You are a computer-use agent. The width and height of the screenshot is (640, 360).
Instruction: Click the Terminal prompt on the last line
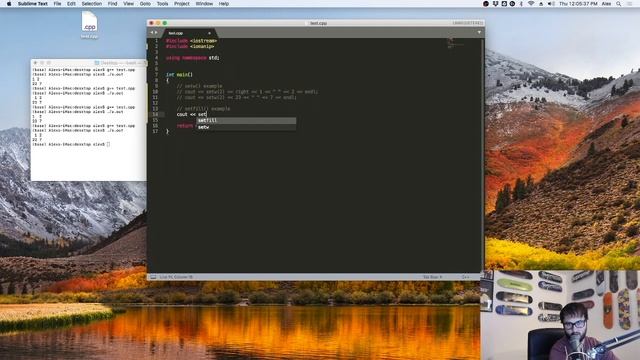pyautogui.click(x=71, y=144)
